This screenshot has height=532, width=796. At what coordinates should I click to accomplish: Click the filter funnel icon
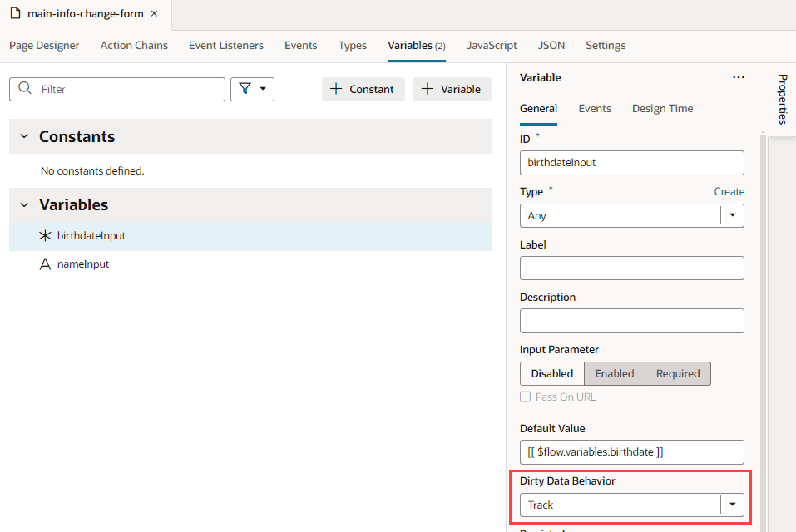click(245, 89)
